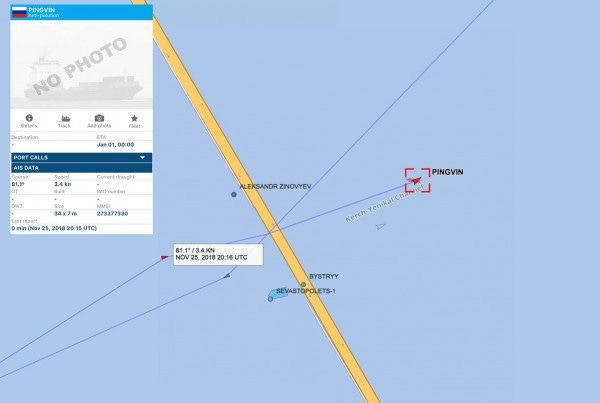Click the blue track arrow below tooltip

click(227, 276)
